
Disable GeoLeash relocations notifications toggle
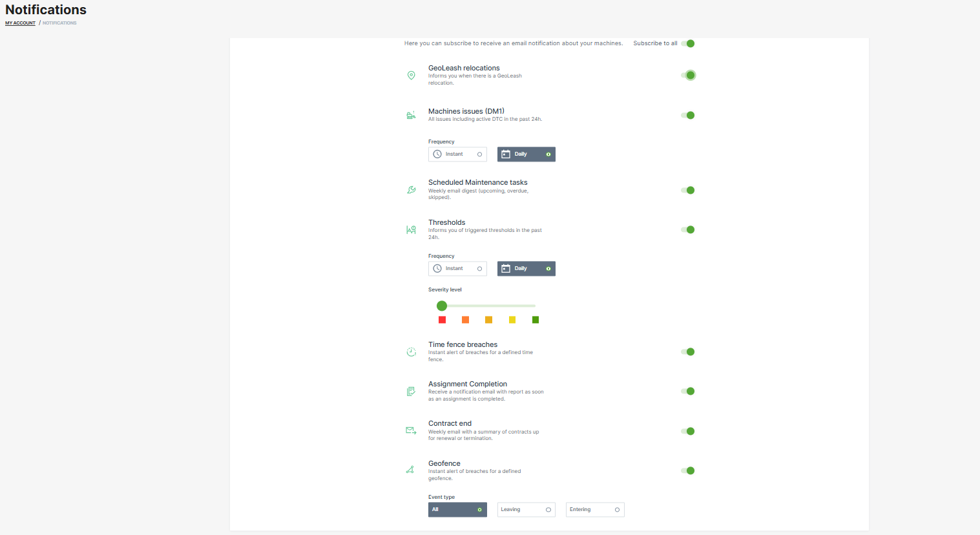point(688,76)
